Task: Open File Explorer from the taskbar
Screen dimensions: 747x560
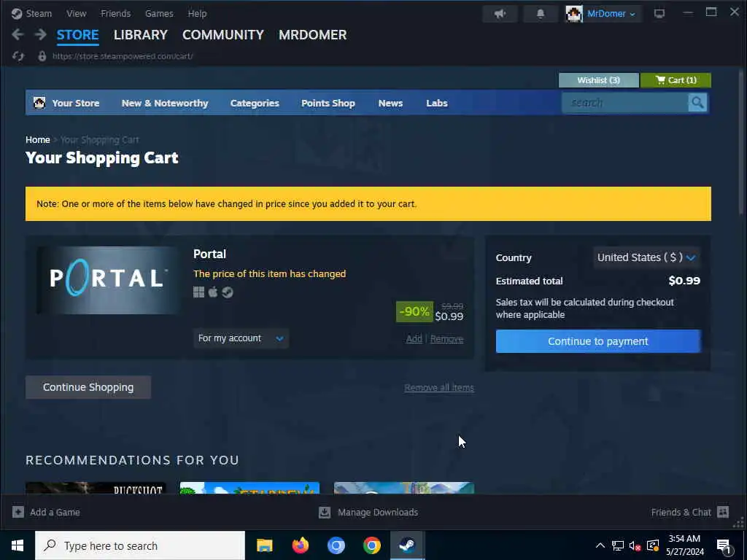Action: click(264, 545)
